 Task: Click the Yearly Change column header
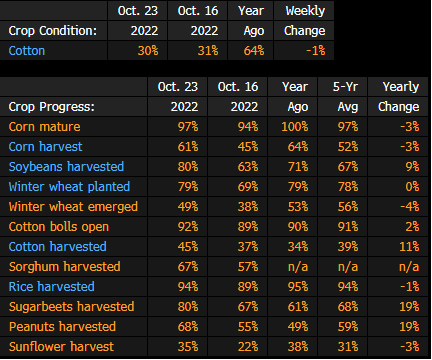(399, 97)
